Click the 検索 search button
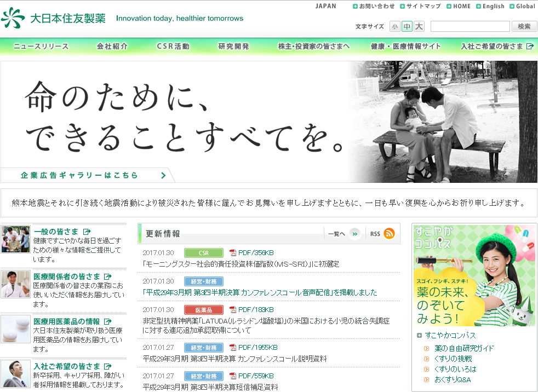The width and height of the screenshot is (538, 392). [x=524, y=26]
